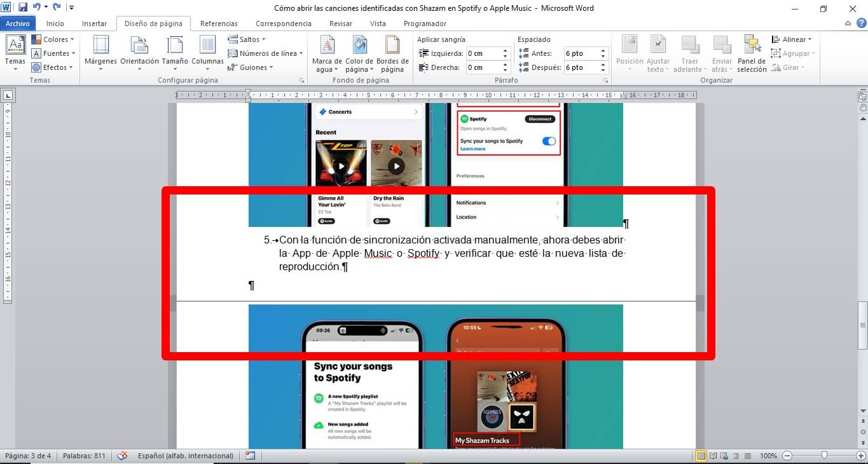
Task: Click the Agrupar button in Organizar
Action: click(x=793, y=53)
